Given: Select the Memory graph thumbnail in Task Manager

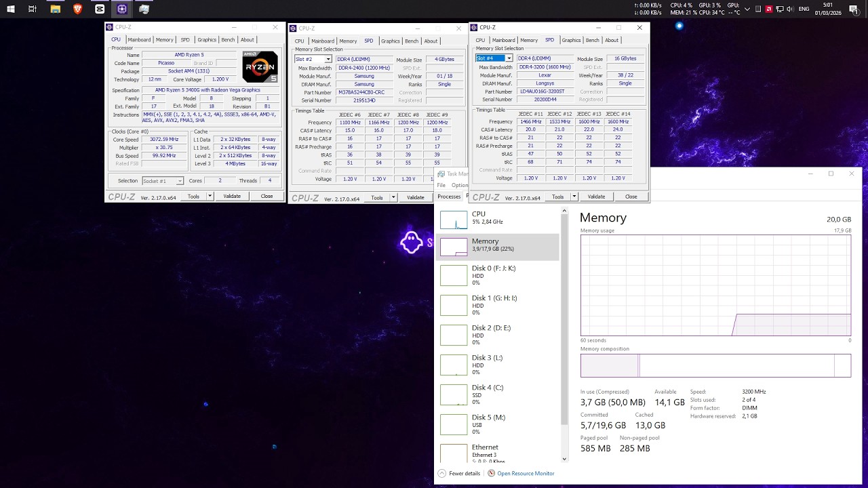Looking at the screenshot, I should click(454, 247).
